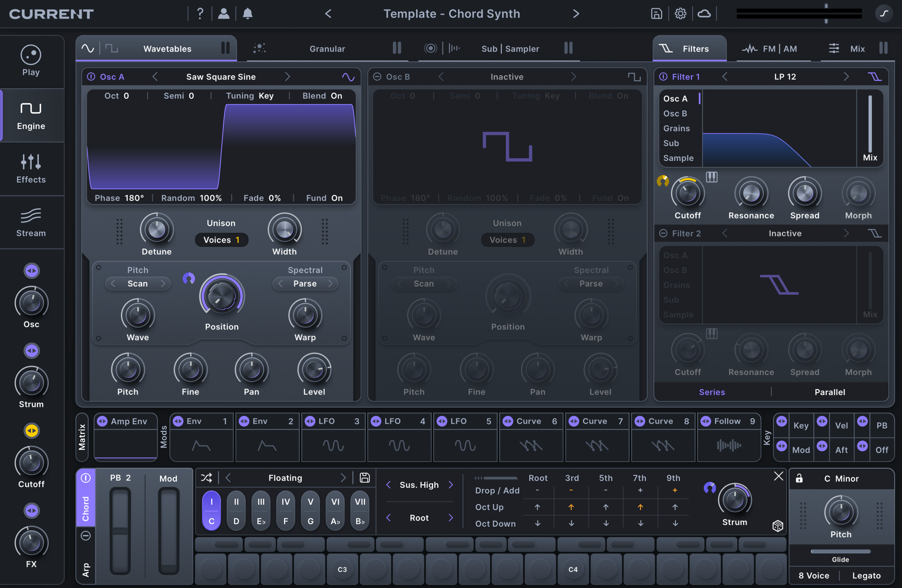This screenshot has height=588, width=902.
Task: Select chord button IV F
Action: (285, 511)
